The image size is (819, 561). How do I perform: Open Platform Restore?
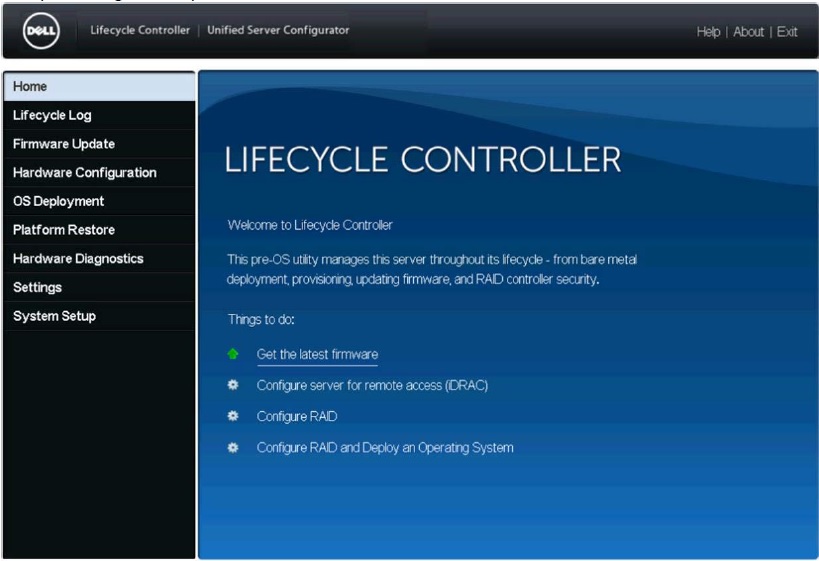tap(99, 230)
